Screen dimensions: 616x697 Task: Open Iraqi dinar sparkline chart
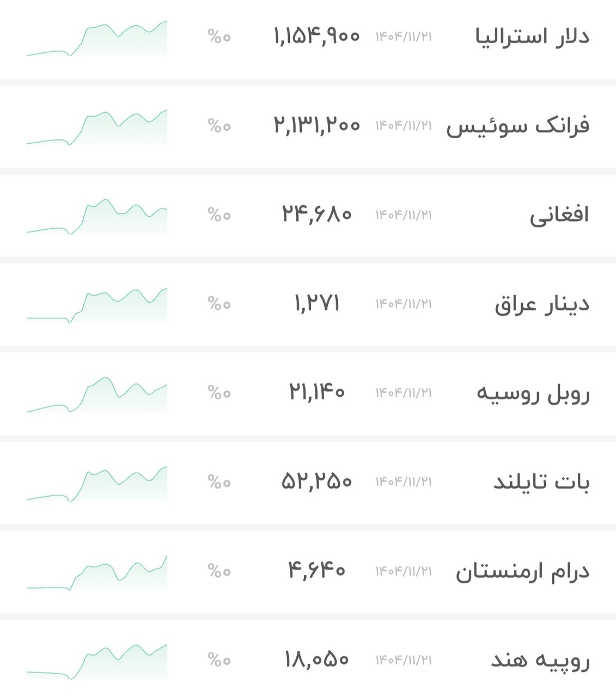pyautogui.click(x=97, y=305)
